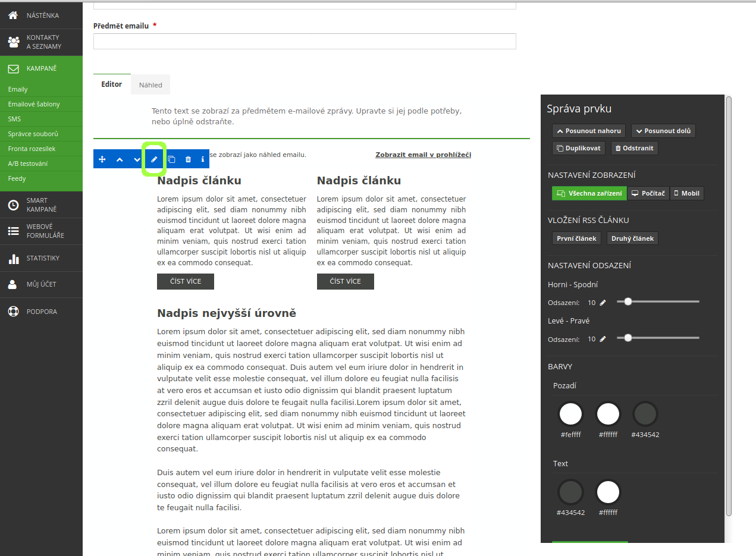Pick the #434542 text color swatch
The width and height of the screenshot is (756, 556).
571,492
